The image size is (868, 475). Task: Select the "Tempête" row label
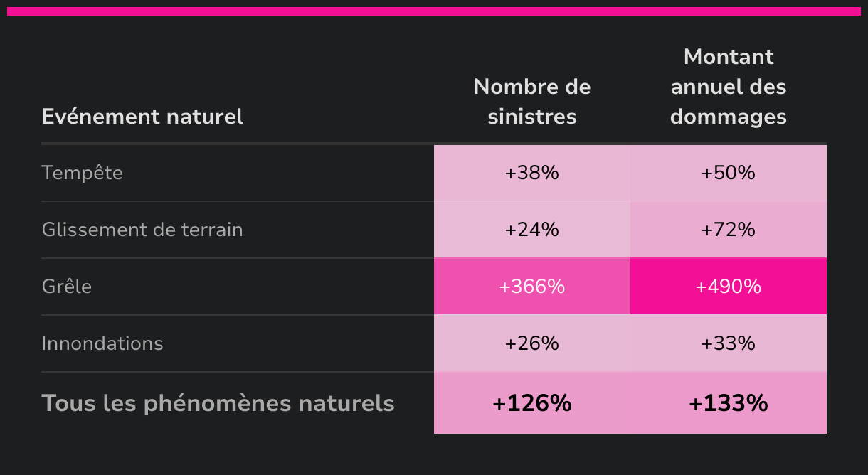82,173
